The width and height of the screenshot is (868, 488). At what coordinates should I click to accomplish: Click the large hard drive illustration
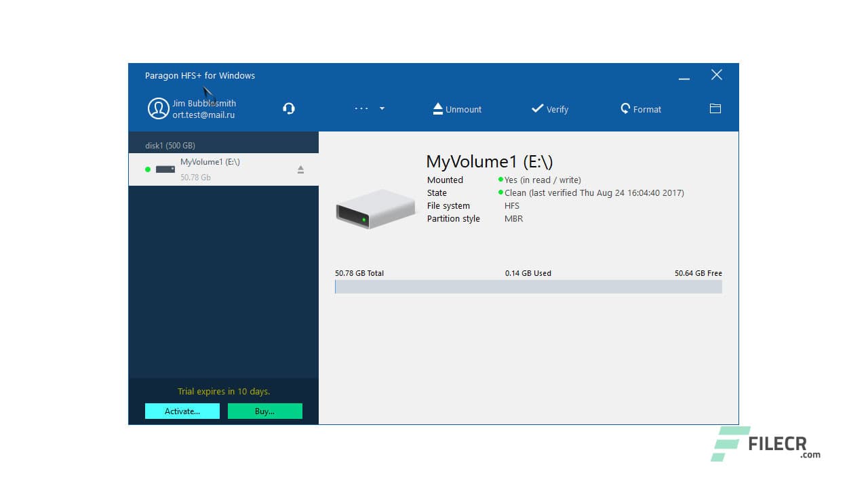pyautogui.click(x=374, y=209)
